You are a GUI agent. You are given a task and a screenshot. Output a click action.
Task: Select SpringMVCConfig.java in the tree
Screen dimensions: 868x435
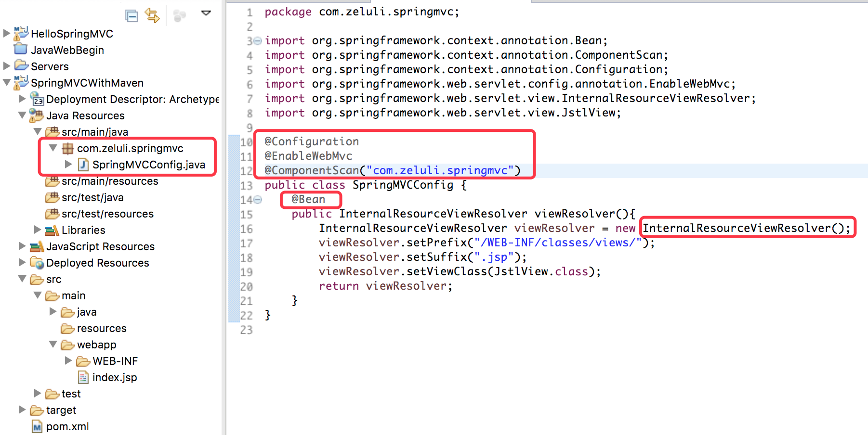point(149,165)
